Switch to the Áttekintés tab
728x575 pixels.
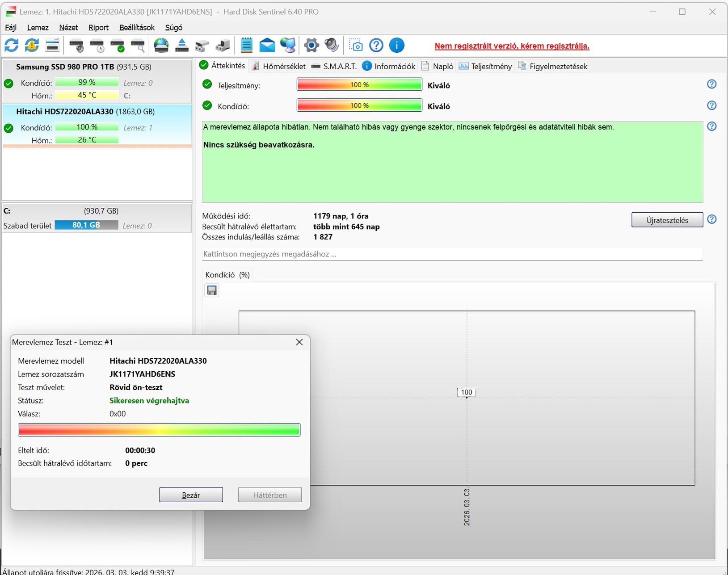tap(223, 66)
